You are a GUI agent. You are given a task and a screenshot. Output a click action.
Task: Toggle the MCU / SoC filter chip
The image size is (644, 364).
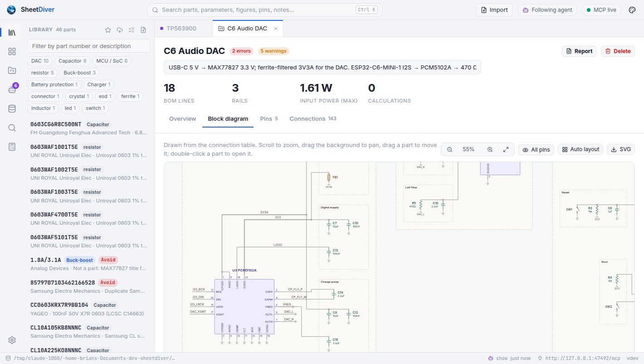click(111, 61)
